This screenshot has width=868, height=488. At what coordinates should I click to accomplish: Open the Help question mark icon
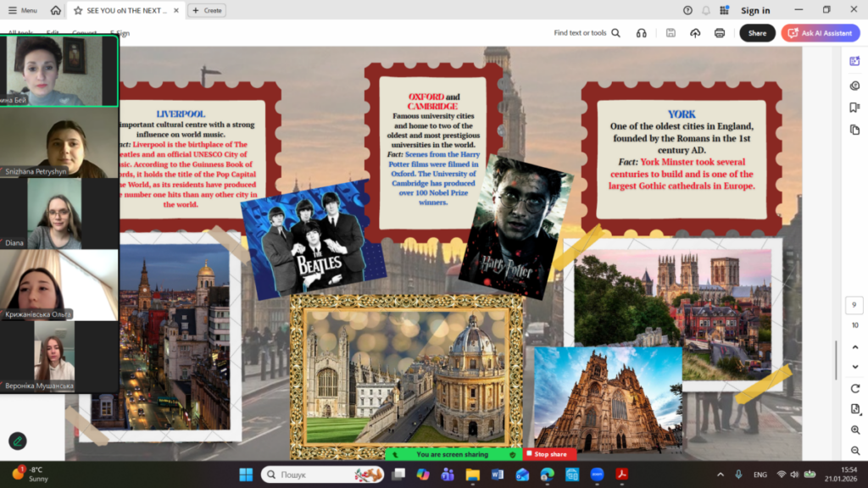tap(687, 10)
